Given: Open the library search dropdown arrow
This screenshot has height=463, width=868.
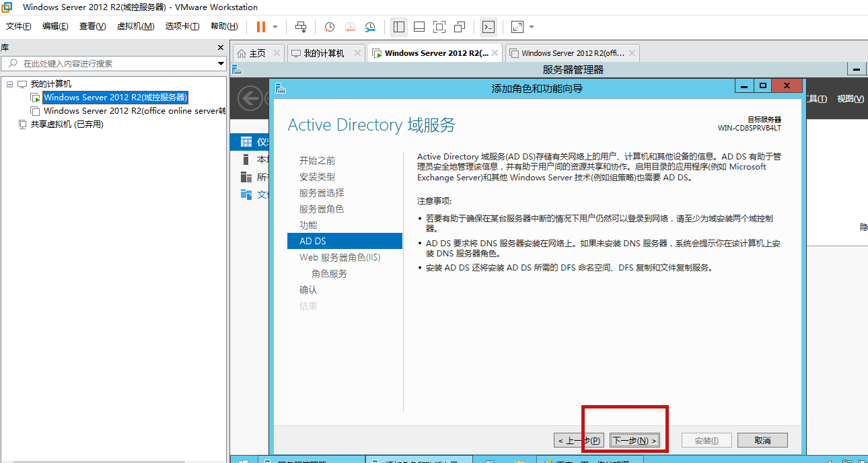Looking at the screenshot, I should 221,63.
